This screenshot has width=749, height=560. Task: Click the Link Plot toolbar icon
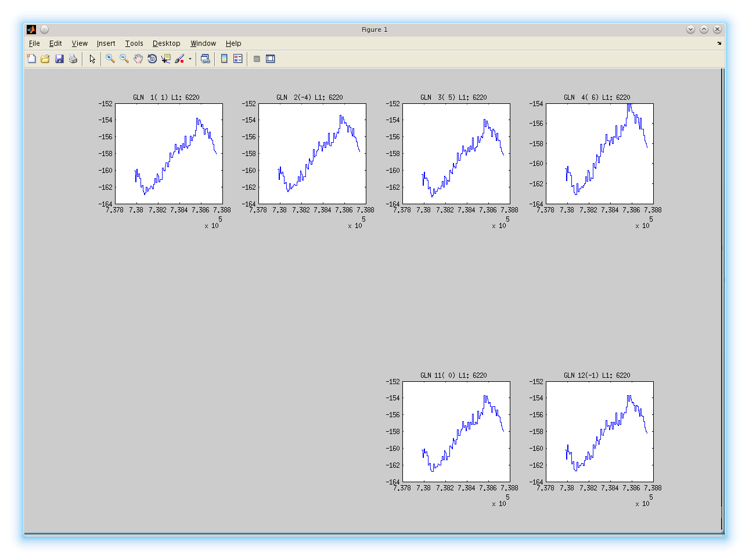pos(205,59)
